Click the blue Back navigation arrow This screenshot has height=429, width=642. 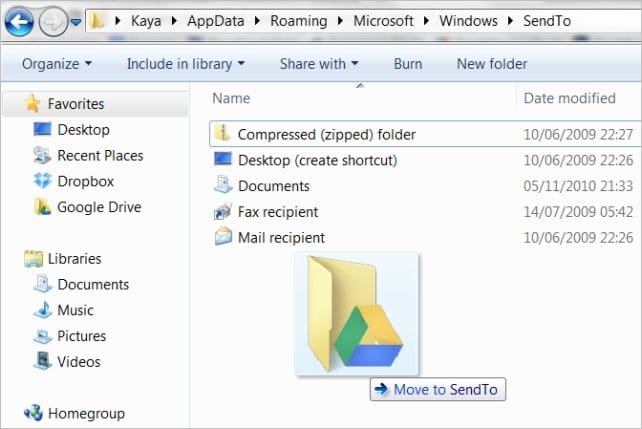pyautogui.click(x=19, y=21)
